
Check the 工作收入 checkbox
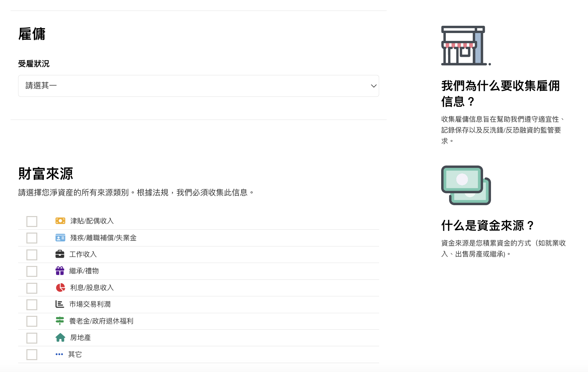click(31, 254)
